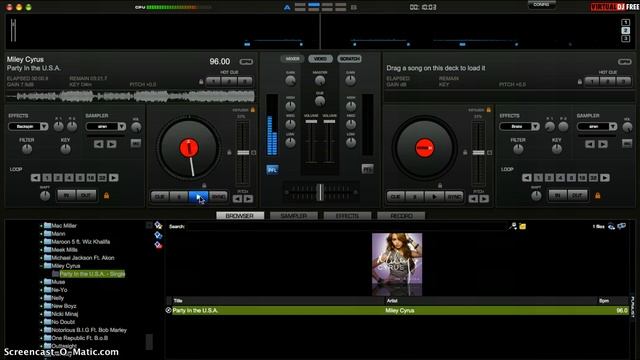The height and width of the screenshot is (360, 640).
Task: Click the Play button on the left deck
Action: pyautogui.click(x=198, y=197)
